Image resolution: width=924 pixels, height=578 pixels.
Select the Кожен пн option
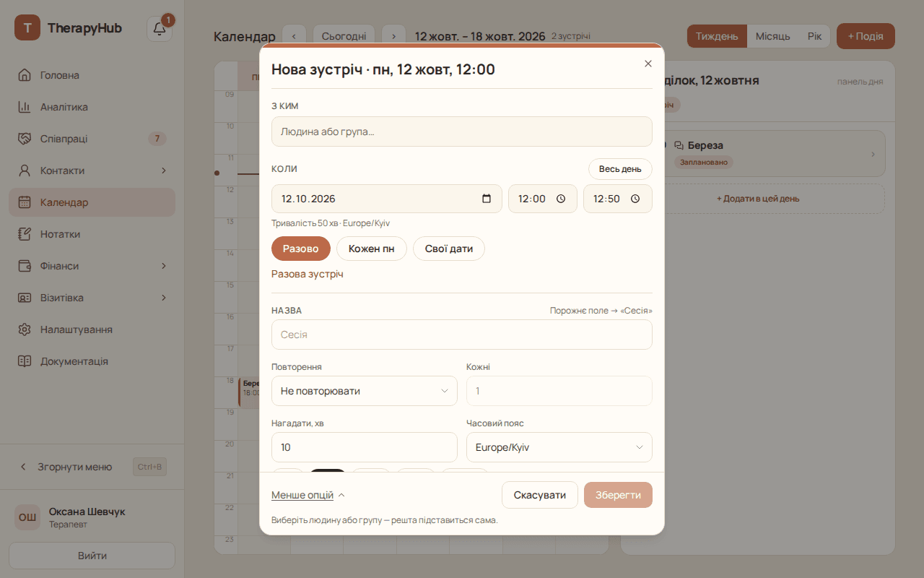[372, 249]
